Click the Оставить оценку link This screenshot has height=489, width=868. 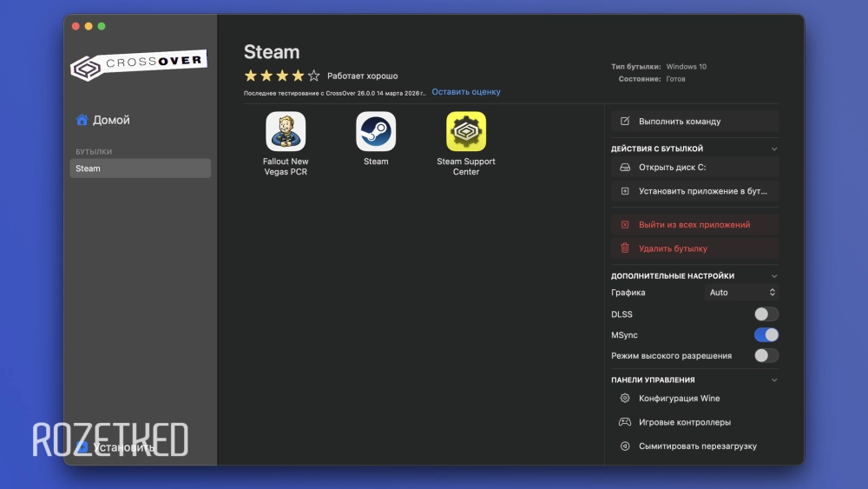tap(466, 92)
